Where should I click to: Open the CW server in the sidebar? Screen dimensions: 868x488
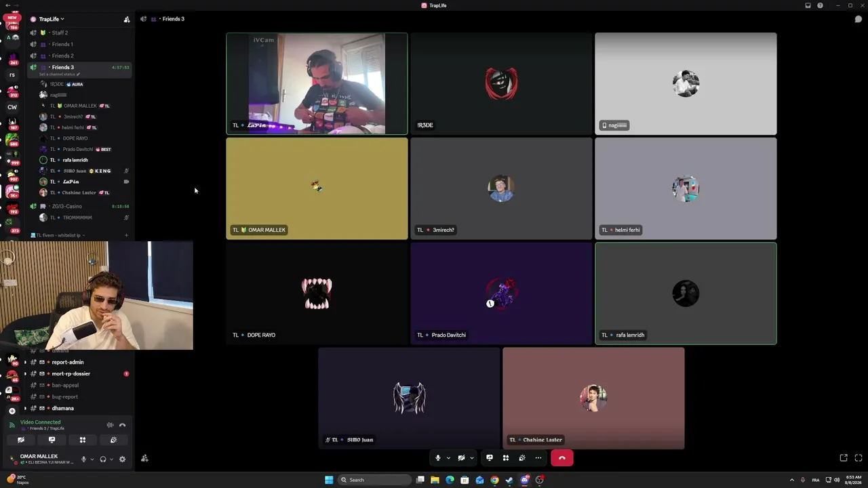pyautogui.click(x=12, y=107)
